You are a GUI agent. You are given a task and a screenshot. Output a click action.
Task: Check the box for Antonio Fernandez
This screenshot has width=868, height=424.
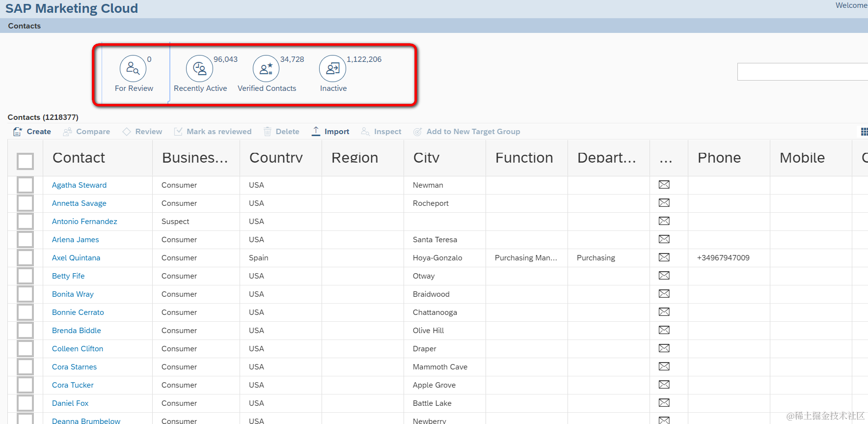coord(25,222)
